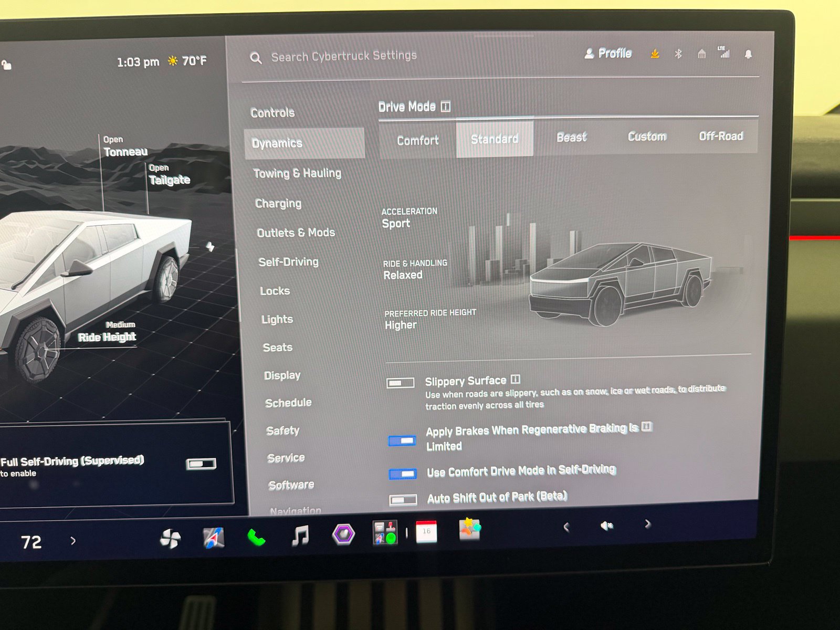Viewport: 840px width, 630px height.
Task: Go to Service settings
Action: coord(286,458)
